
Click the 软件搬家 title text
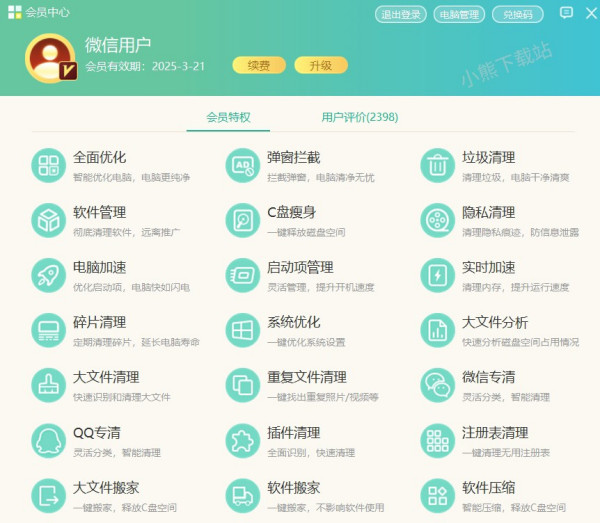293,488
